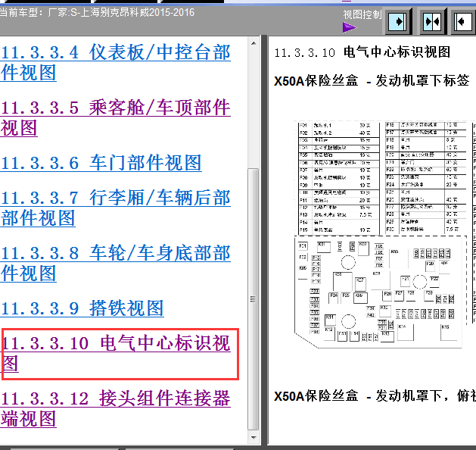Image resolution: width=476 pixels, height=450 pixels.
Task: Click the X50A fuse box layout diagram
Action: 381,292
